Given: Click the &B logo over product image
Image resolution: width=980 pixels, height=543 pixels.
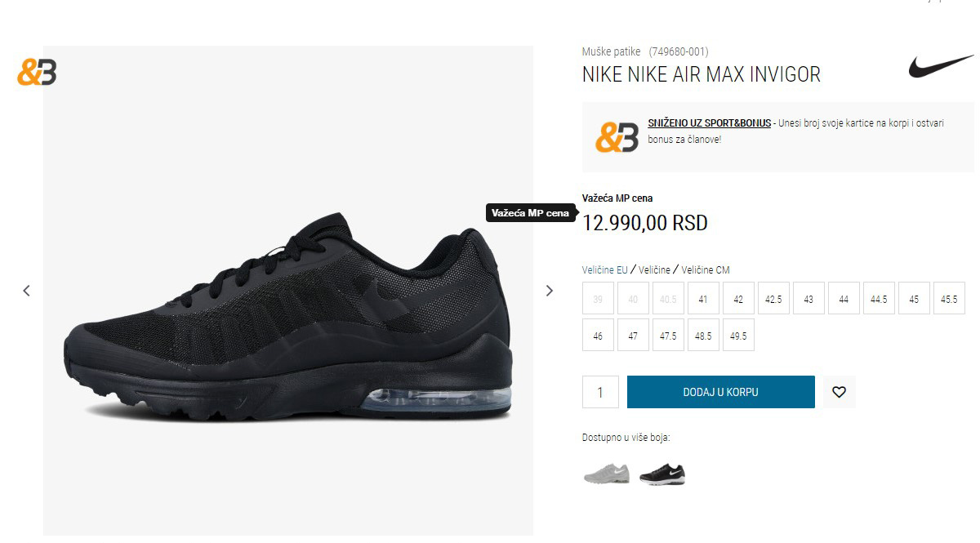Looking at the screenshot, I should (x=37, y=73).
